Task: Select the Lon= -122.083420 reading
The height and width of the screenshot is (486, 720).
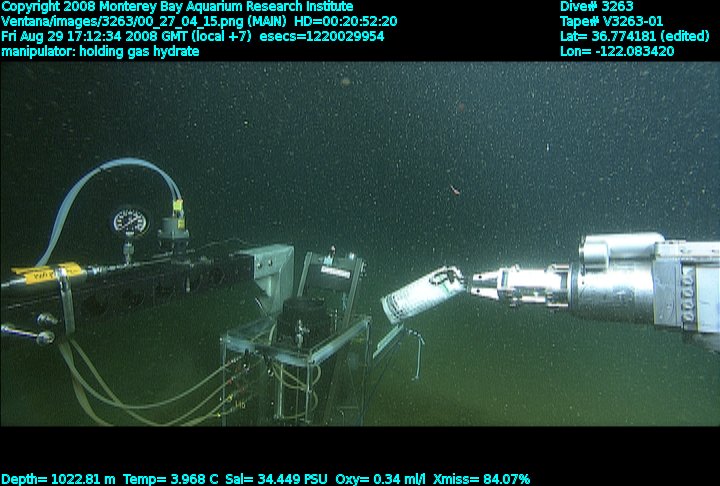Action: [x=617, y=51]
